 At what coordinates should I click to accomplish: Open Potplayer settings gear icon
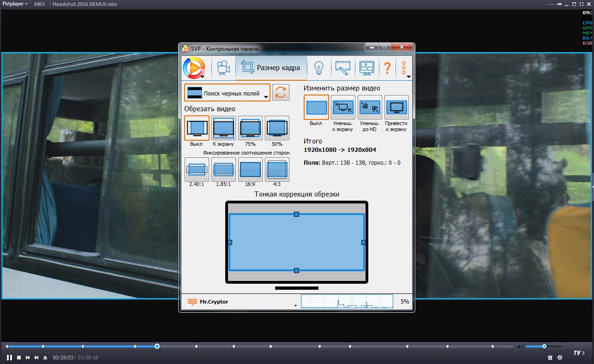tap(560, 358)
